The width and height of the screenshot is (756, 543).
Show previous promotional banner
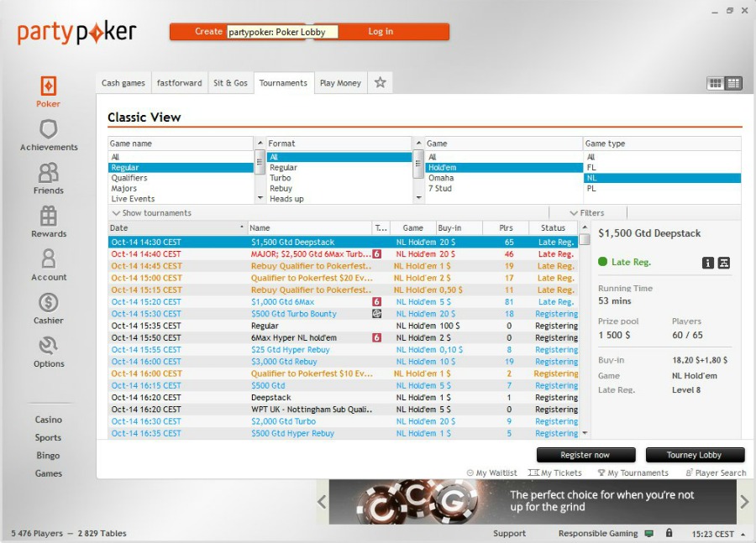pos(322,502)
